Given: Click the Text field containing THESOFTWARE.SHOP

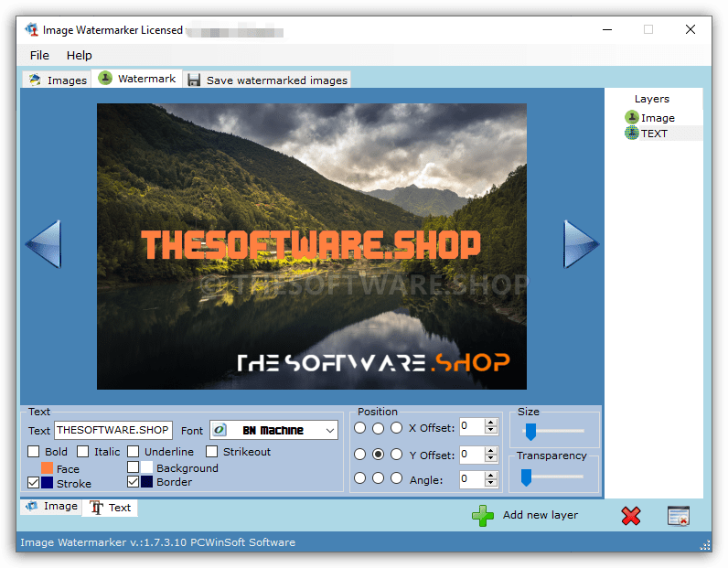Looking at the screenshot, I should coord(113,430).
